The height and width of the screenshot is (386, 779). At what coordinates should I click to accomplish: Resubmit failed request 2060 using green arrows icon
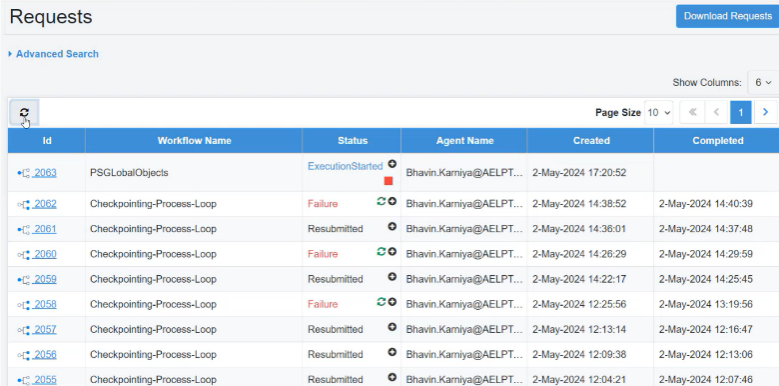pyautogui.click(x=381, y=251)
